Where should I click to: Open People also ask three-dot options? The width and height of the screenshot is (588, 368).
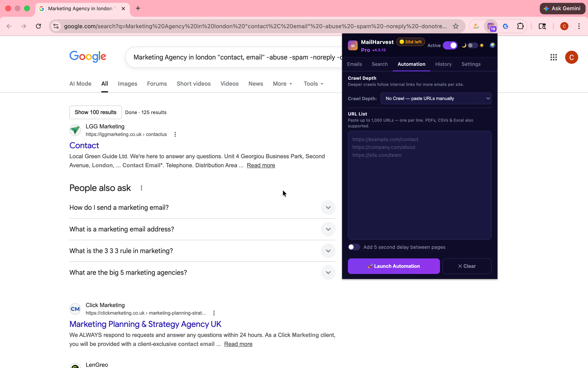click(141, 188)
